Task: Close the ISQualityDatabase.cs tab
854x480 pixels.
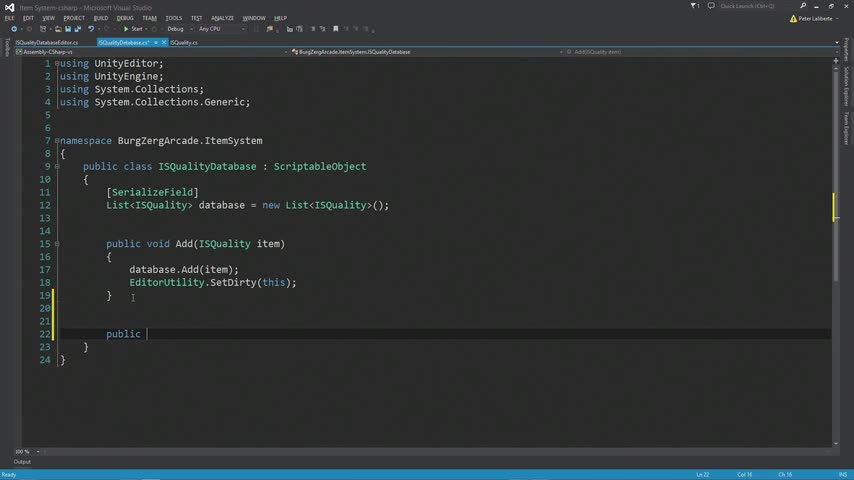Action: [163, 42]
